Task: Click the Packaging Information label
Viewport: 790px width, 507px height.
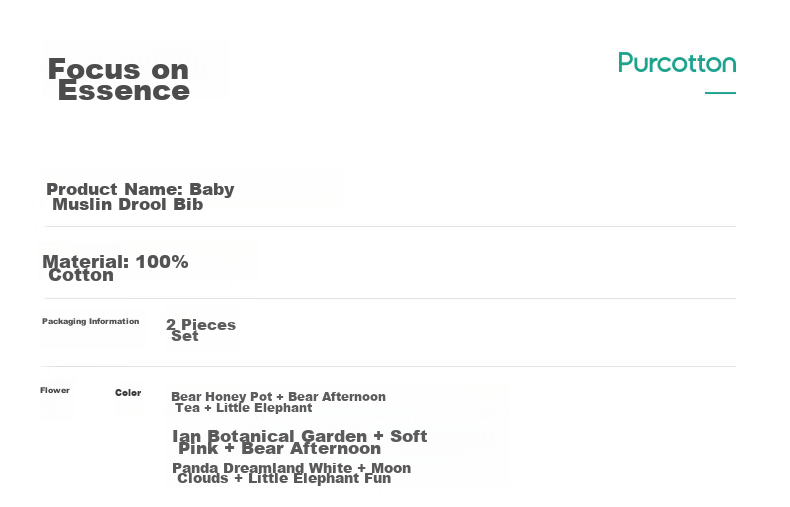Action: coord(90,321)
